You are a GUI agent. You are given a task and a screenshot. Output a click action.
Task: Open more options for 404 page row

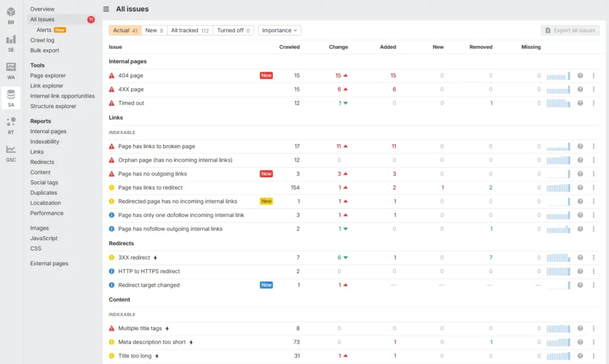(594, 76)
